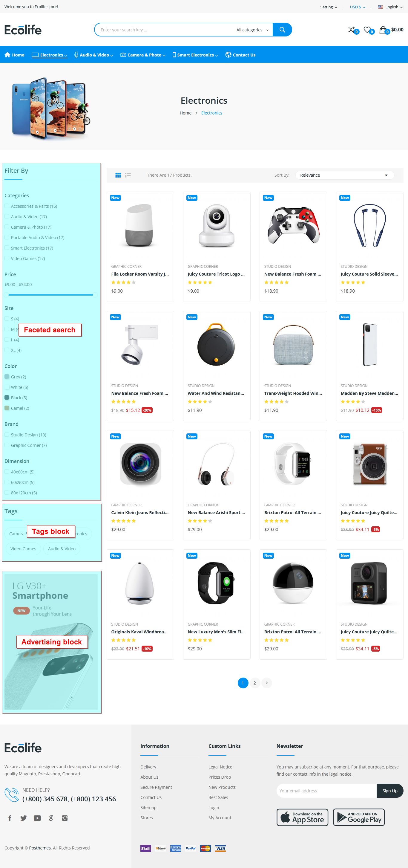The width and height of the screenshot is (408, 868).
Task: Open the YouTube social icon
Action: click(37, 818)
